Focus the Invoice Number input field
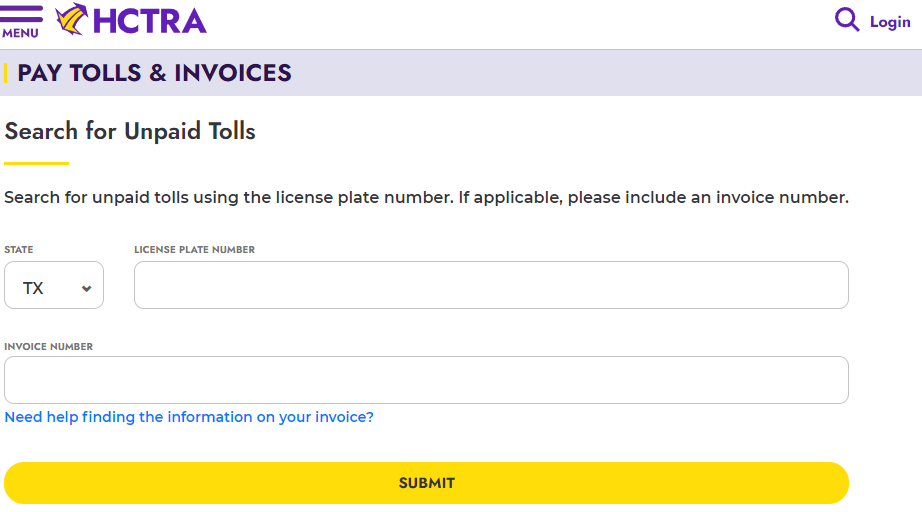Image resolution: width=922 pixels, height=512 pixels. coord(426,380)
